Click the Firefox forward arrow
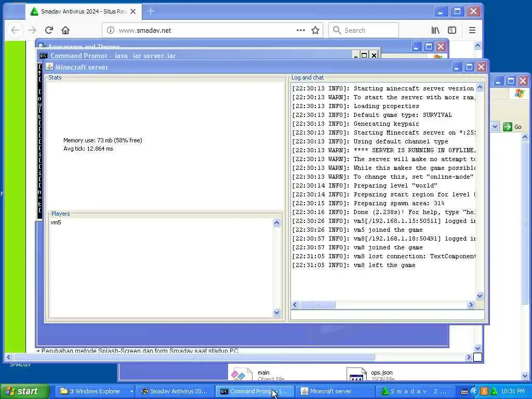This screenshot has width=532, height=399. 32,30
